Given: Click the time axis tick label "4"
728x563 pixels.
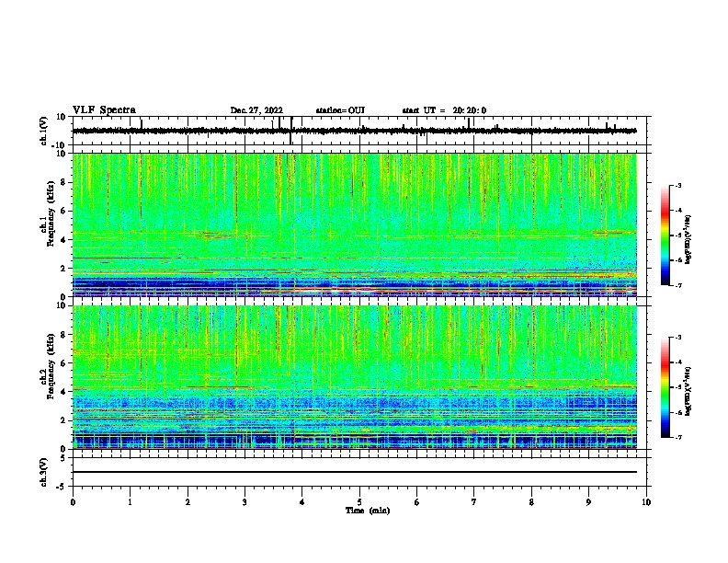Looking at the screenshot, I should point(302,502).
